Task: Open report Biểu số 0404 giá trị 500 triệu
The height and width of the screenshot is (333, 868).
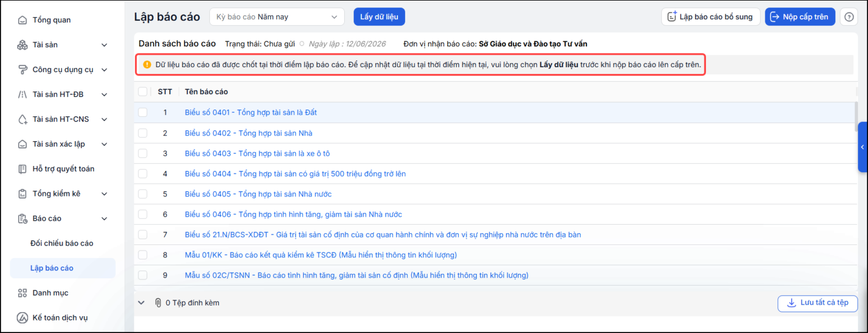Action: [295, 174]
